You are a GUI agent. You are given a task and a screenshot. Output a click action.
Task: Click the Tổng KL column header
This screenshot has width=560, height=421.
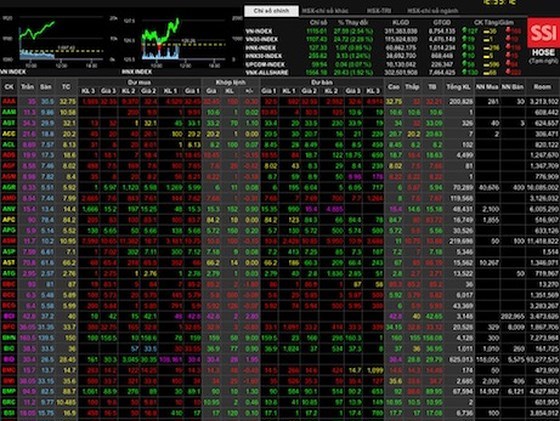pos(458,87)
